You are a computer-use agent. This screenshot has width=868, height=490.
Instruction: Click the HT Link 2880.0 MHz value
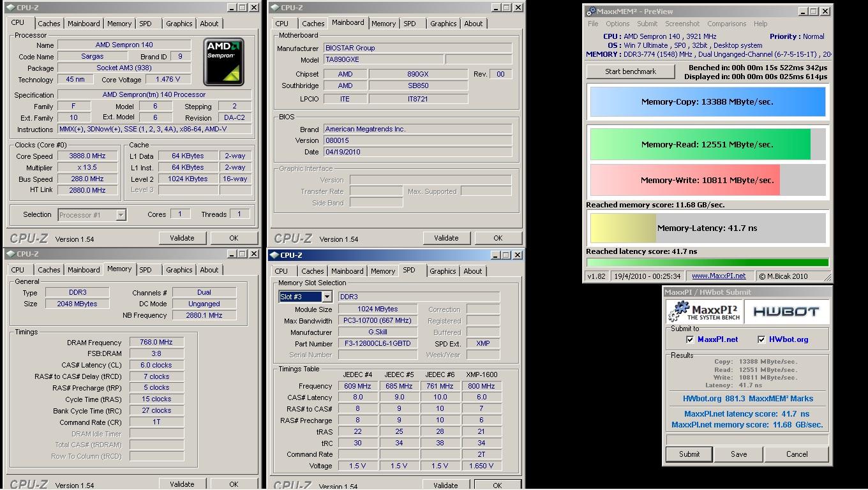87,190
